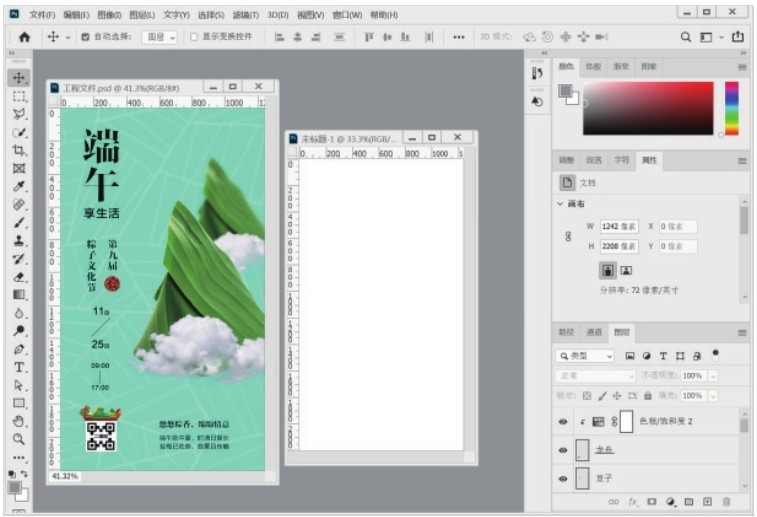Click the canvas width W input field

click(x=620, y=227)
